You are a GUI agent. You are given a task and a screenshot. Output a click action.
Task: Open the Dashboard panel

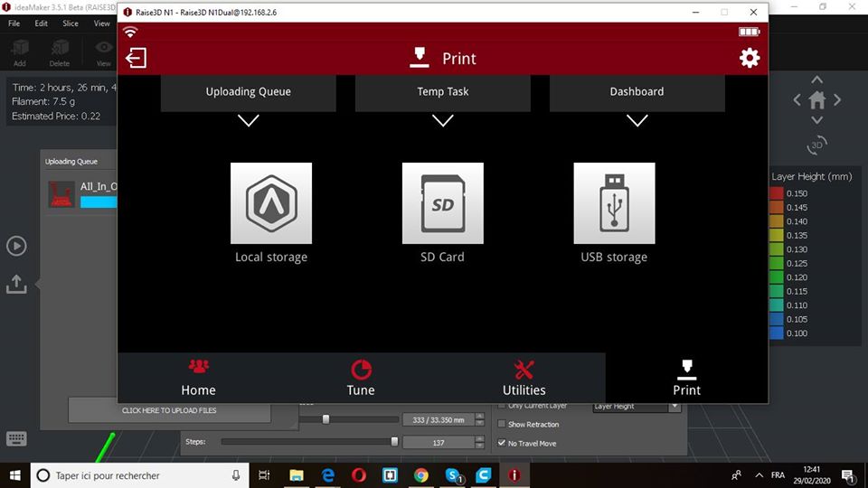(x=637, y=92)
